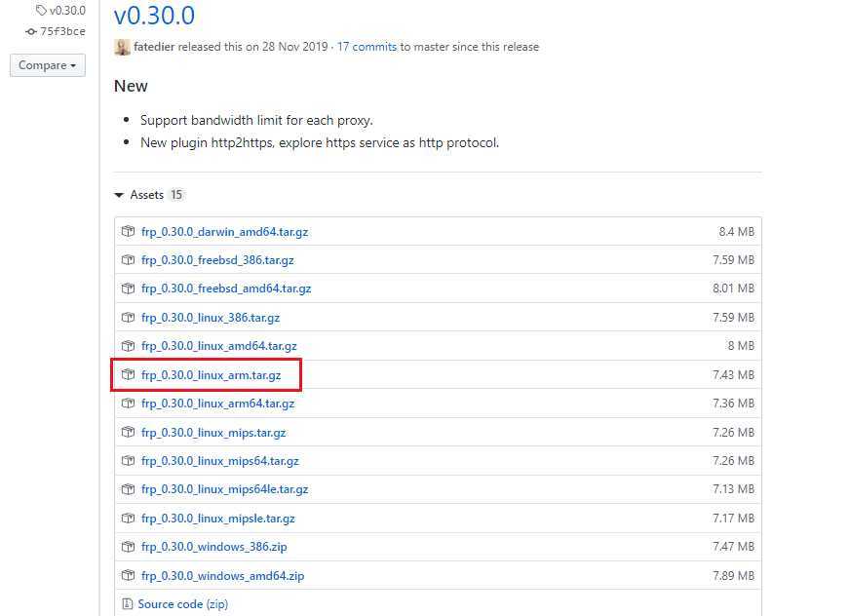The image size is (849, 616).
Task: Open the fatedier author link
Action: click(x=154, y=47)
